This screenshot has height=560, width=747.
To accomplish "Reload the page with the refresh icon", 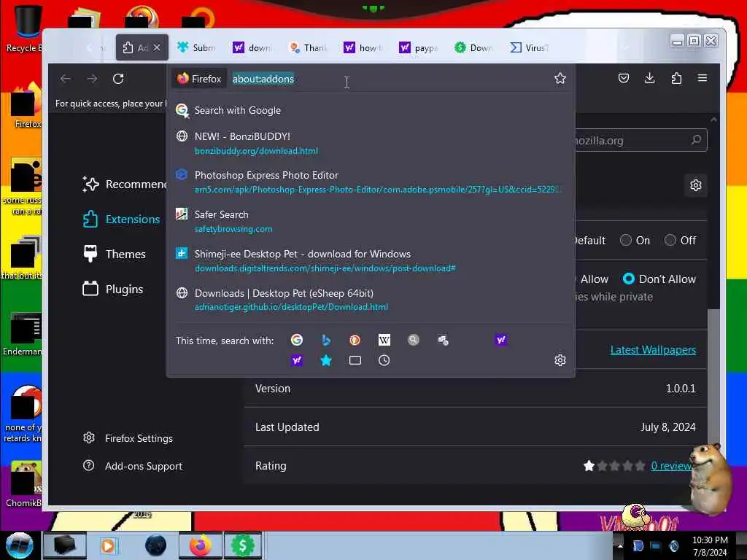I will tap(118, 79).
